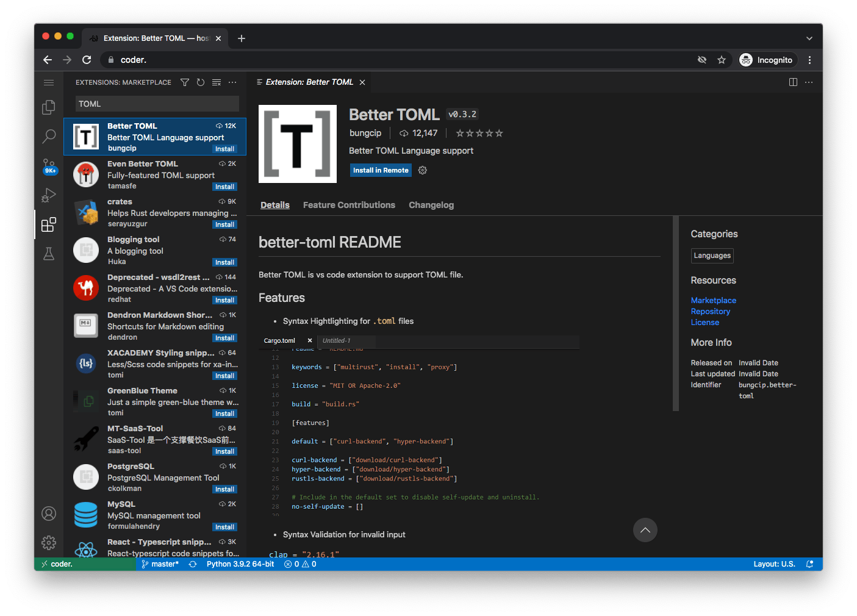Viewport: 857px width, 616px height.
Task: Open the Repository resource link
Action: pos(710,312)
